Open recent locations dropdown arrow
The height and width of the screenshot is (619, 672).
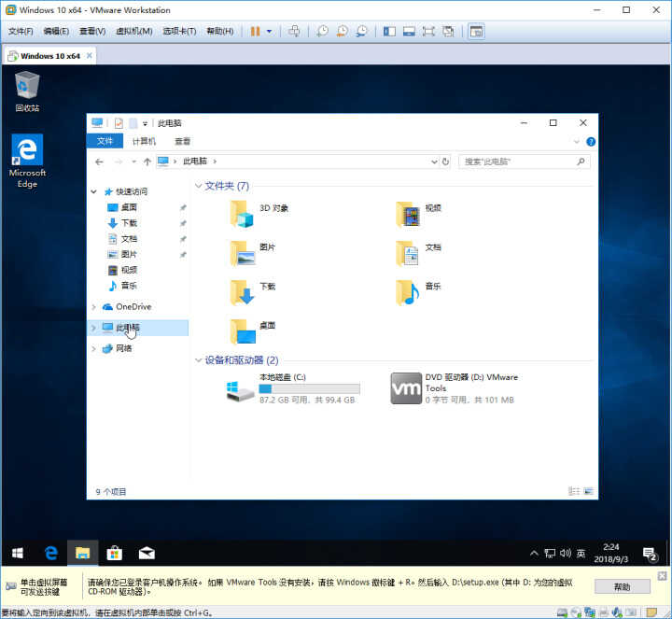[x=134, y=162]
